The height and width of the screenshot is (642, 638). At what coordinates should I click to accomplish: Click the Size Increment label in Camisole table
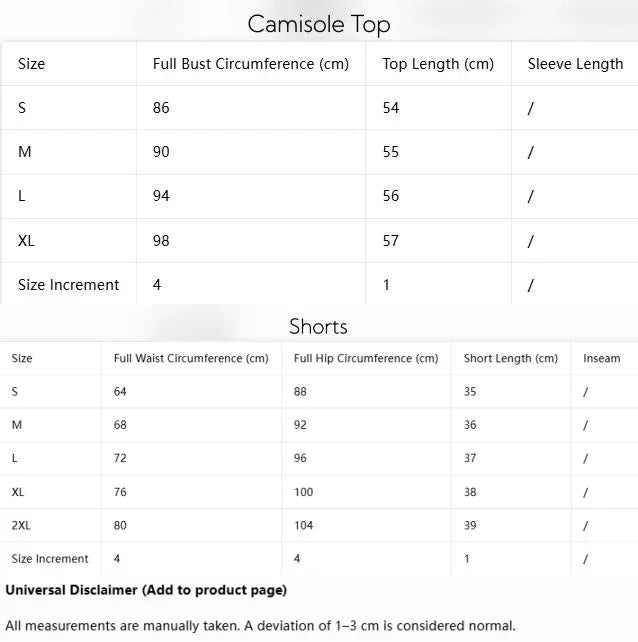click(68, 285)
